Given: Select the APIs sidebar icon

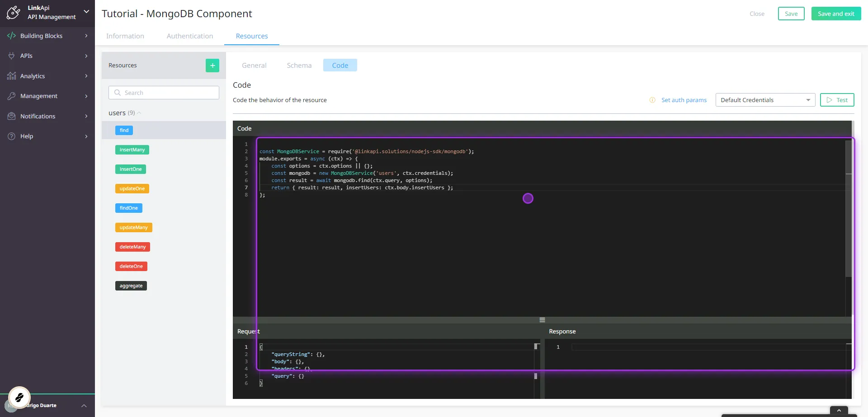Looking at the screenshot, I should coord(12,56).
